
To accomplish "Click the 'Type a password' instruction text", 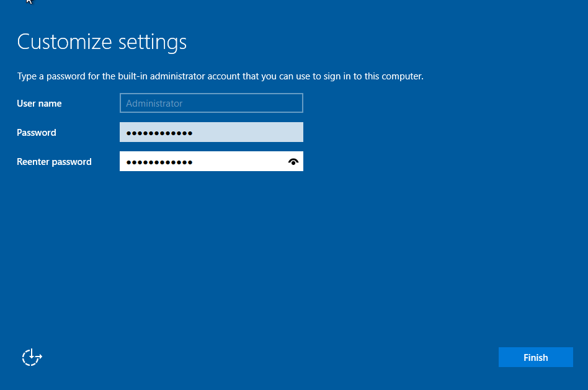I will point(220,76).
